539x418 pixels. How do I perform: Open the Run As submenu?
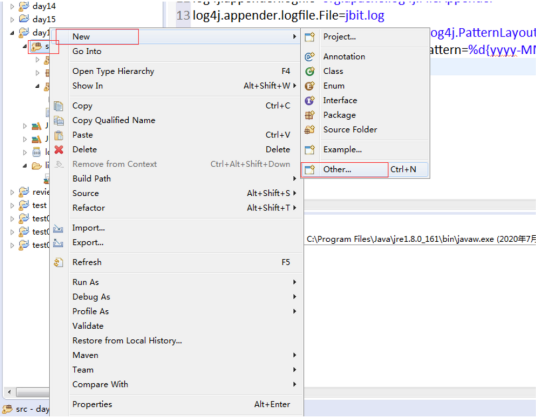pos(177,282)
